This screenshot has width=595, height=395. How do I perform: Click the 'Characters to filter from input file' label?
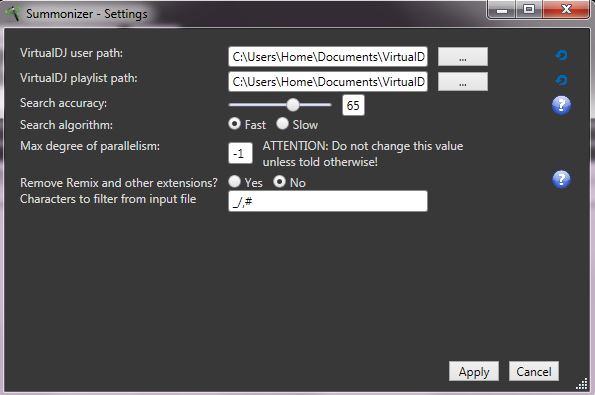108,199
